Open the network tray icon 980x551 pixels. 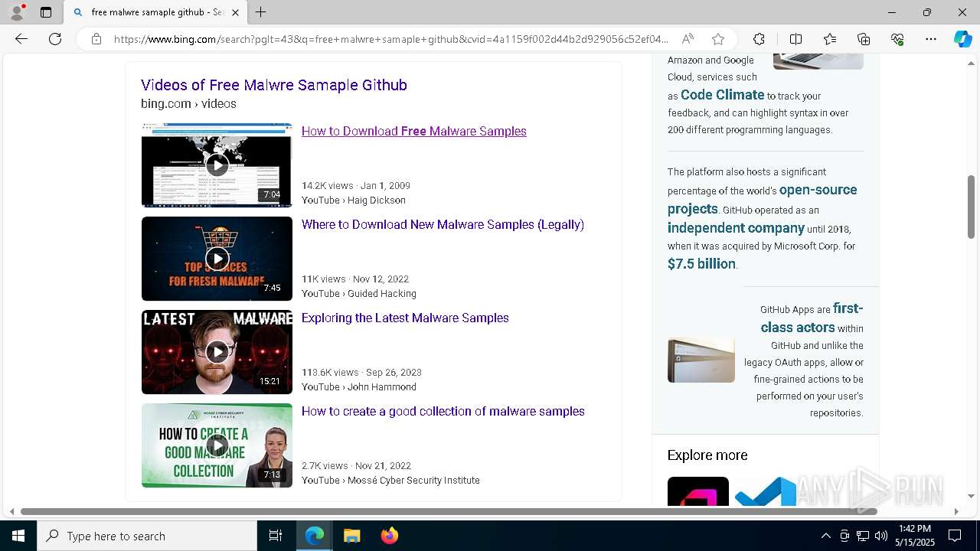pos(863,536)
